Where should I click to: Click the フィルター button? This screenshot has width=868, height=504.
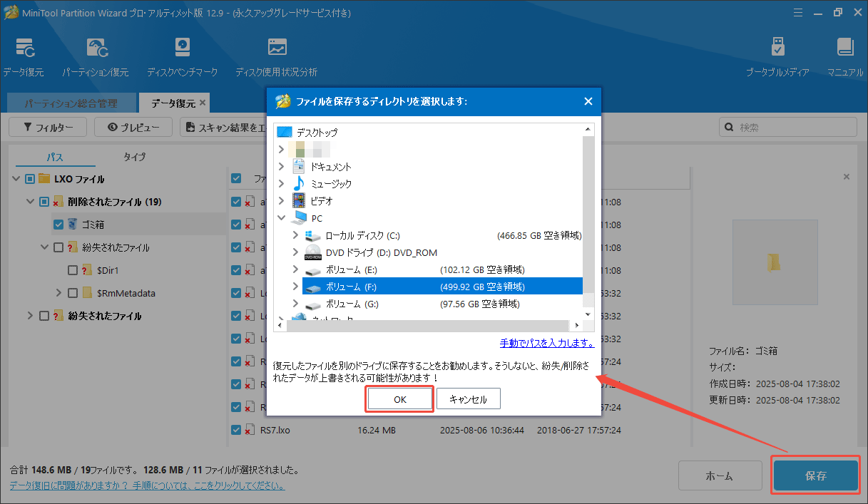[48, 127]
